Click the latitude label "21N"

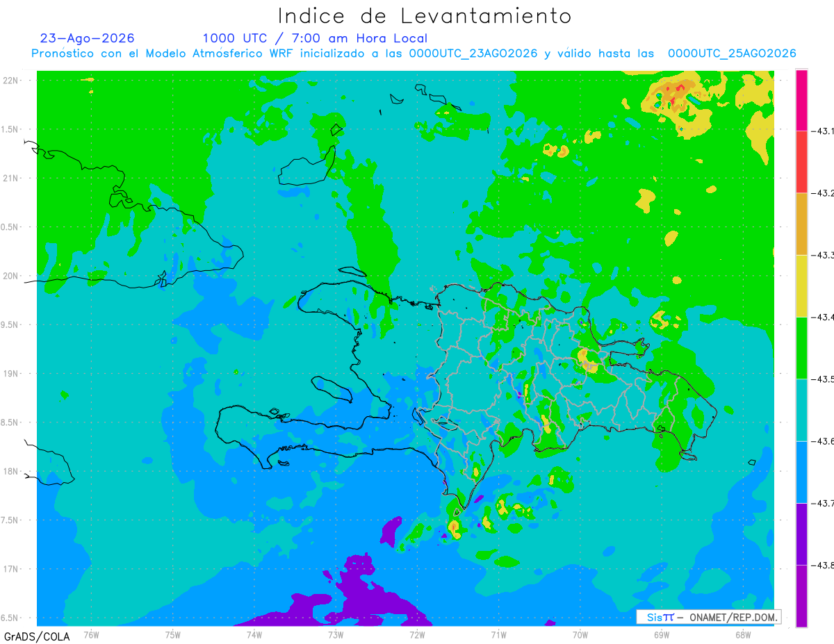tap(12, 178)
